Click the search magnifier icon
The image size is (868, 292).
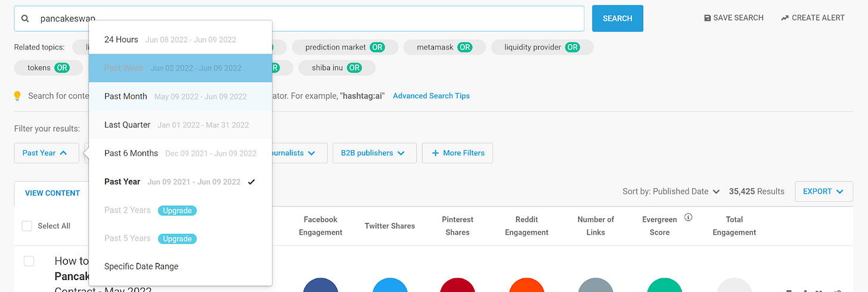[25, 18]
